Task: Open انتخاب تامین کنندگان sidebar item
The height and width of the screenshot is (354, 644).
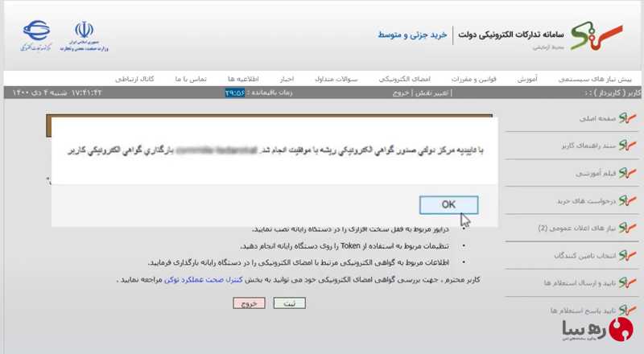Action: point(585,256)
